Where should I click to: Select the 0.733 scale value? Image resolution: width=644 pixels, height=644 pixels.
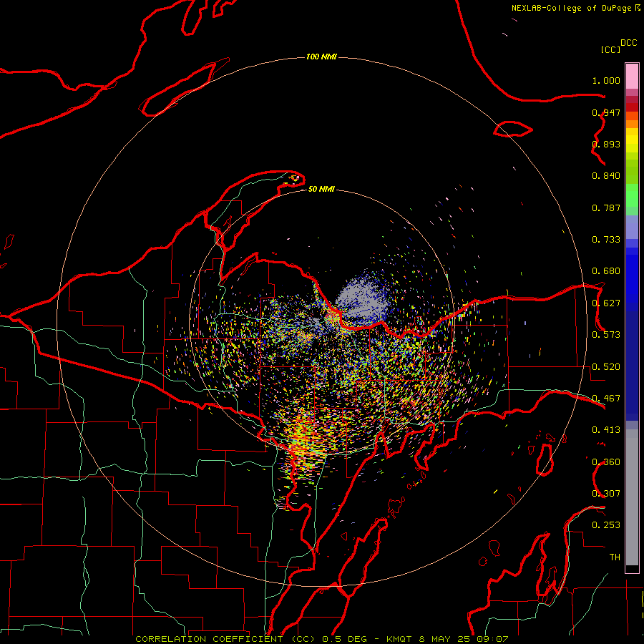[x=606, y=240]
